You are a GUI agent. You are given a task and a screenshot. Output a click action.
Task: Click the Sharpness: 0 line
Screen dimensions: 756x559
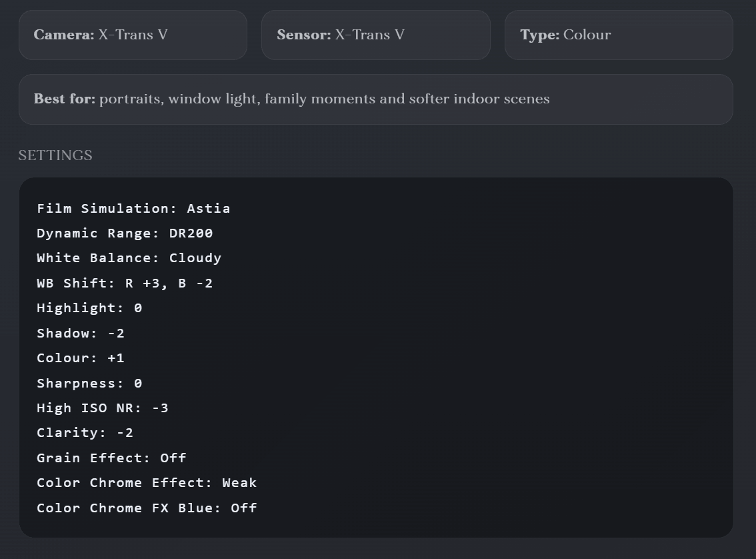90,384
